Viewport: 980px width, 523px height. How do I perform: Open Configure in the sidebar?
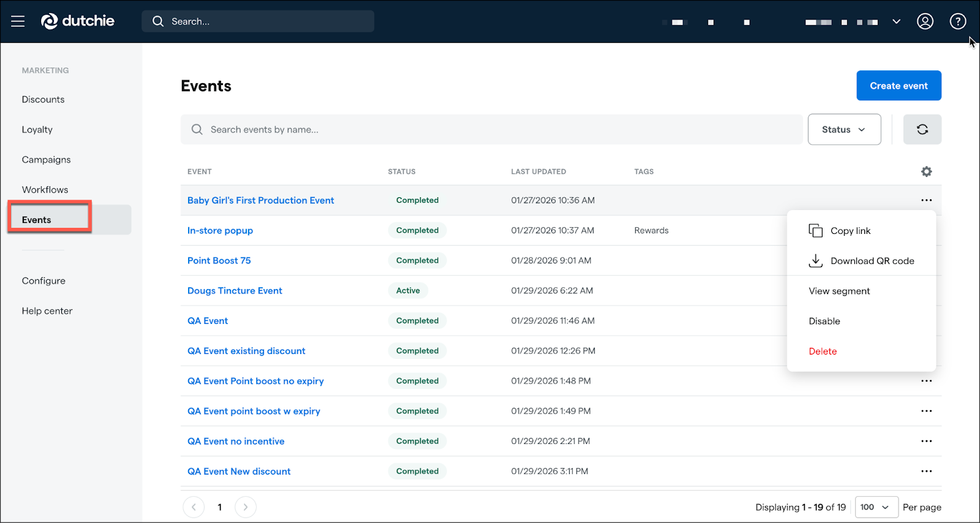click(x=43, y=280)
